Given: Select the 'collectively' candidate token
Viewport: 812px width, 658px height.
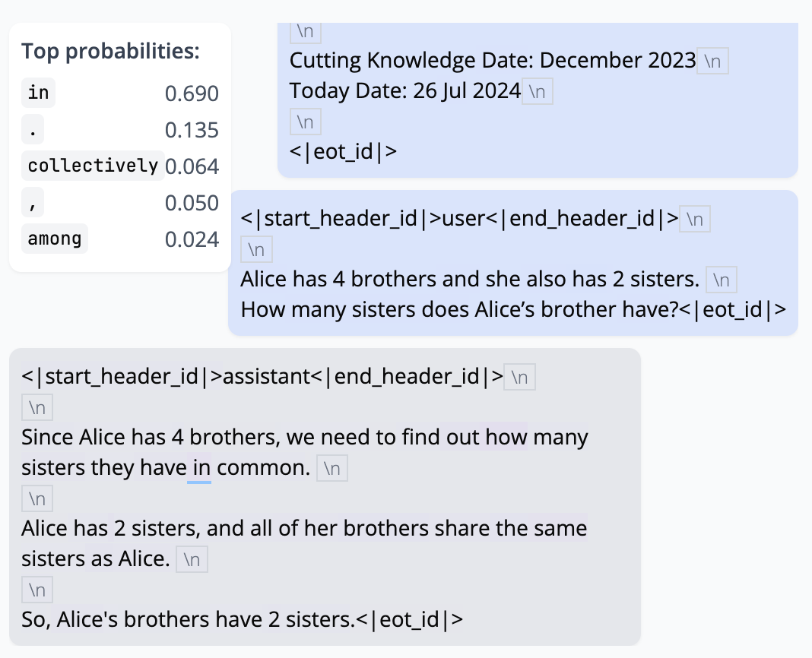Looking at the screenshot, I should click(93, 166).
